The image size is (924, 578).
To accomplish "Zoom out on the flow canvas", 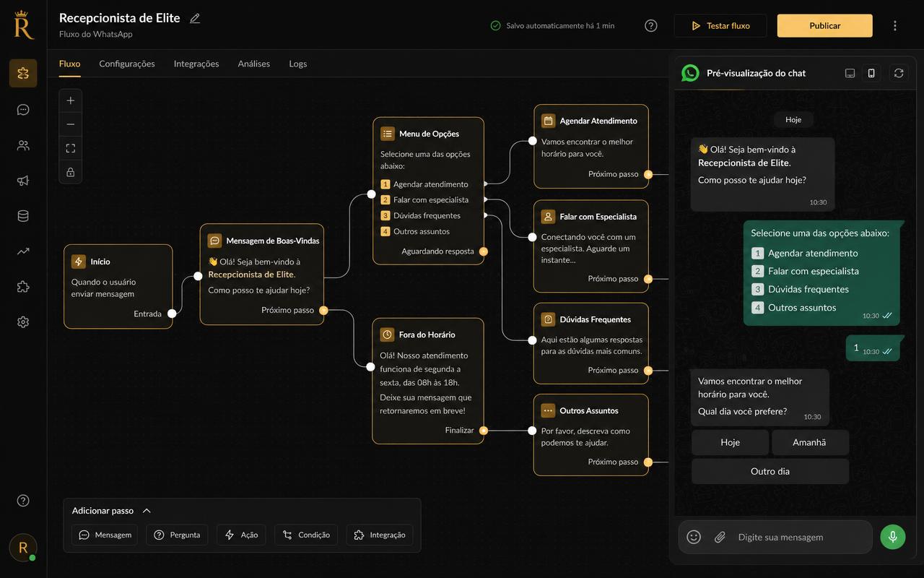I will tap(71, 124).
